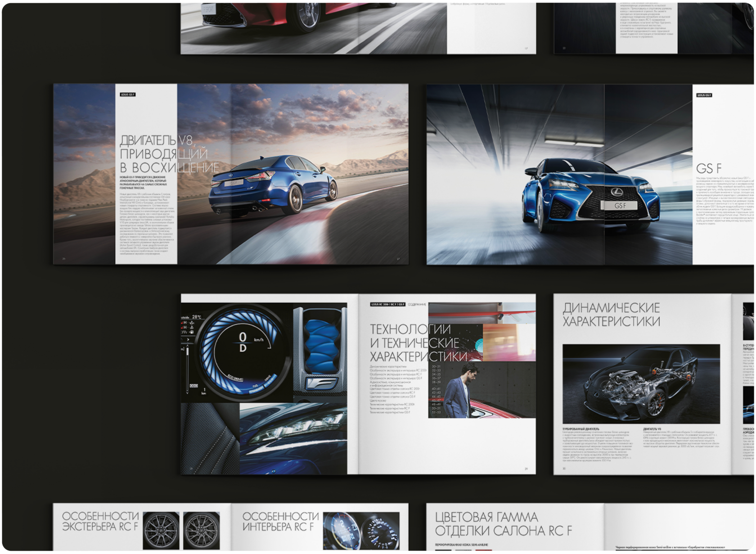This screenshot has height=554, width=756.
Task: Select the instrument dials image on the interior page
Action: pyautogui.click(x=361, y=531)
